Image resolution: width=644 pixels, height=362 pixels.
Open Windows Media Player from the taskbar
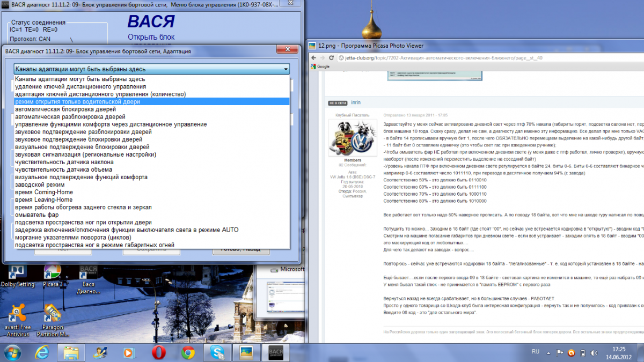(x=129, y=352)
